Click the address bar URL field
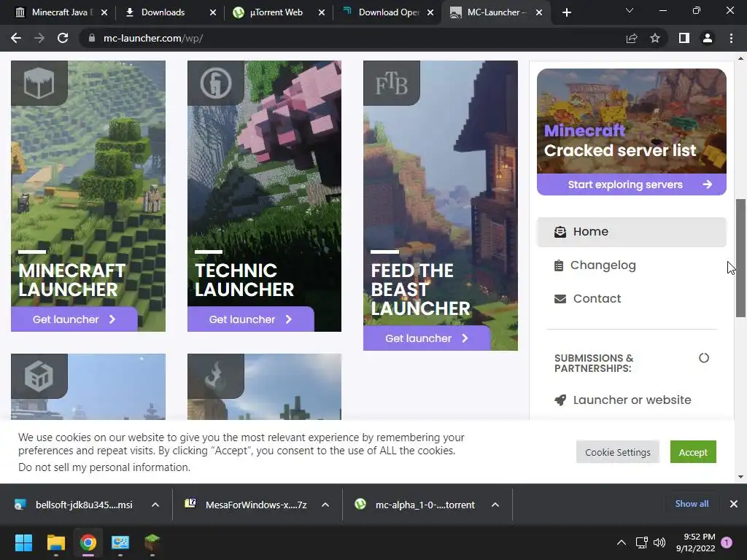 [352, 38]
